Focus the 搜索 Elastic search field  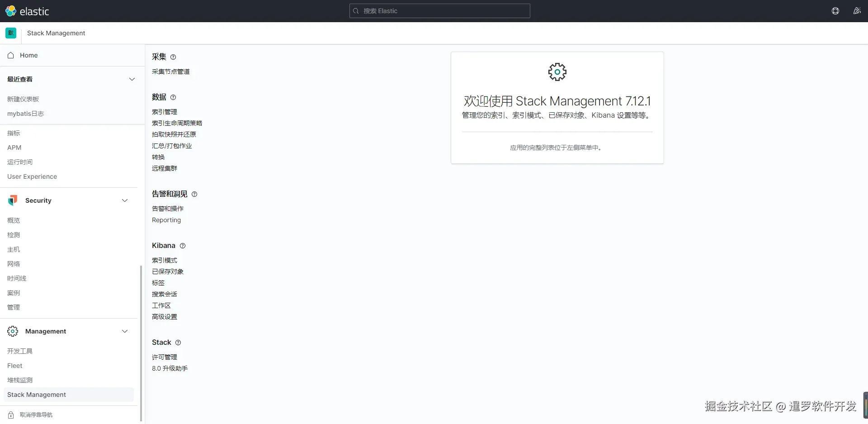pyautogui.click(x=439, y=11)
